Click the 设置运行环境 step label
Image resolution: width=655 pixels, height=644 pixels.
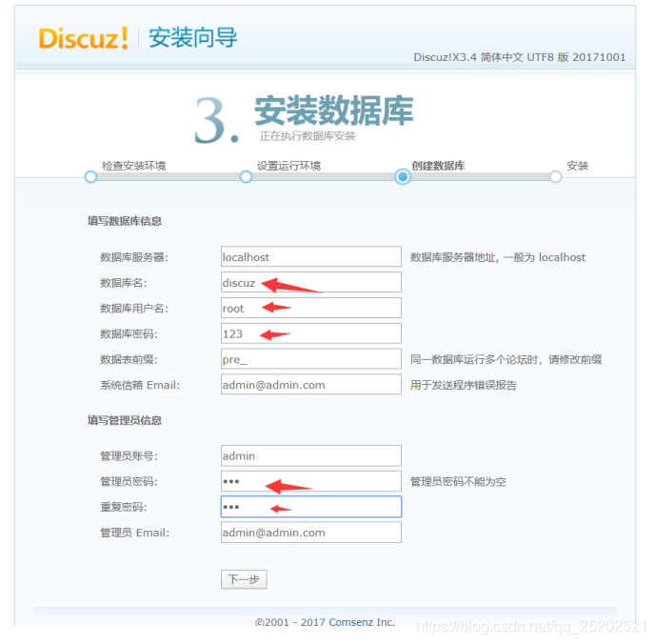pos(288,166)
